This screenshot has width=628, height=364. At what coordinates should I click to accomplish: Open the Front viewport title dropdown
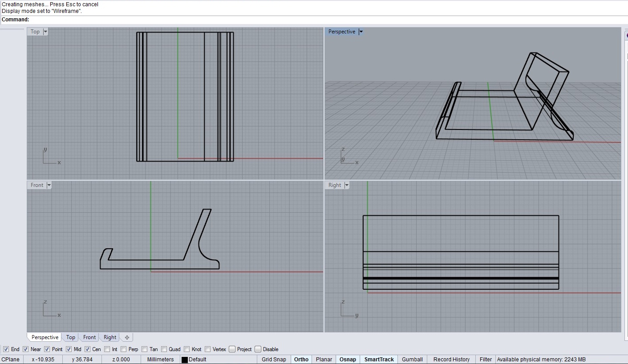click(x=49, y=185)
